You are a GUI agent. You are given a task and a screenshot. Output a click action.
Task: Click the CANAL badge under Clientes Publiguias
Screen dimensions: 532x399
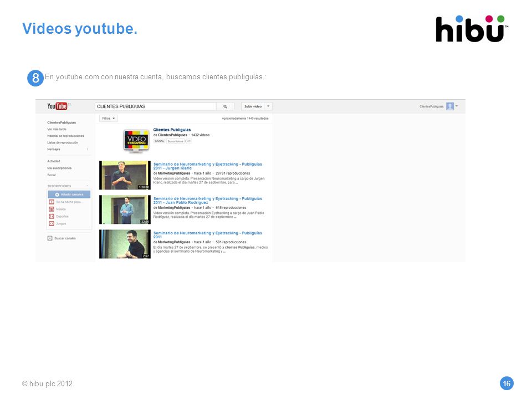(x=160, y=141)
